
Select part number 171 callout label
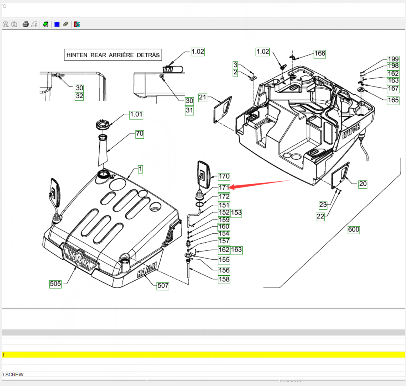pyautogui.click(x=224, y=187)
